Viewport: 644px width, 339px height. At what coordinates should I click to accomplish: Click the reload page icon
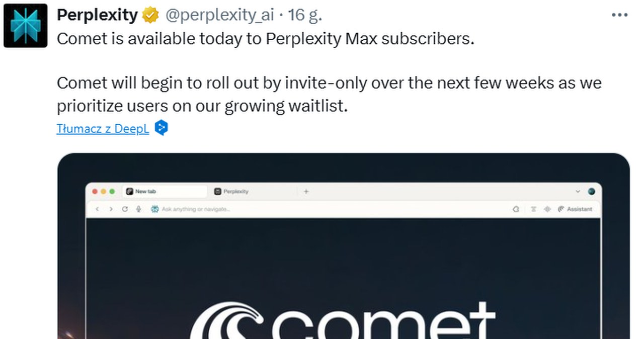click(125, 209)
